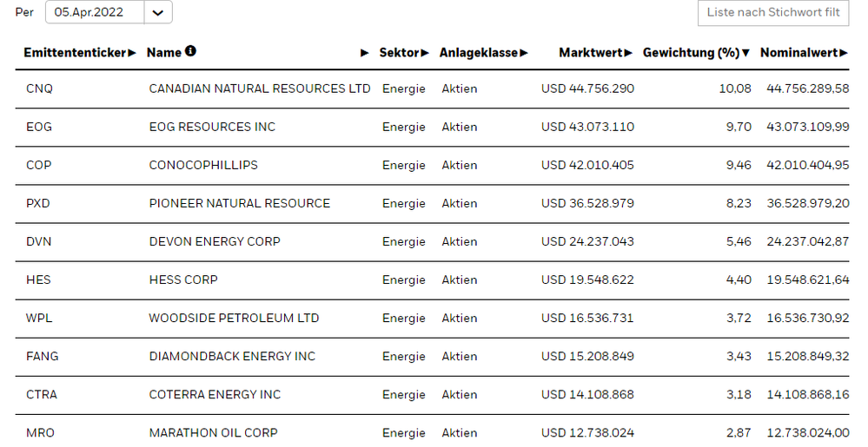Select ticker CNQ
Viewport: 868px width, 447px height.
click(39, 89)
